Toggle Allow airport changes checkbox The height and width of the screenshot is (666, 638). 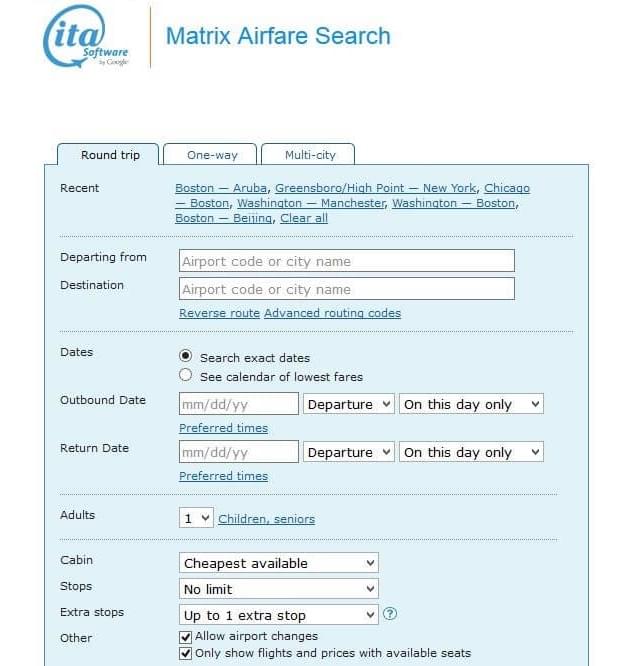tap(185, 637)
